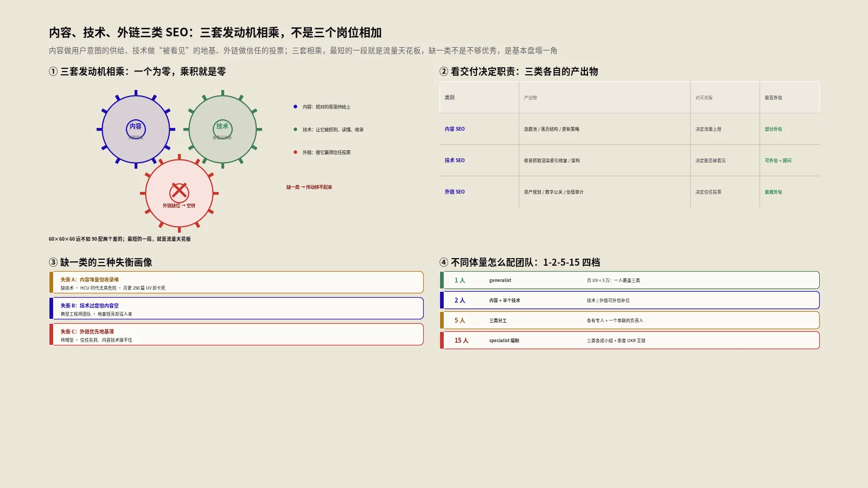Click the blue 内容 gear graphic
Image resolution: width=868 pixels, height=488 pixels.
136,129
